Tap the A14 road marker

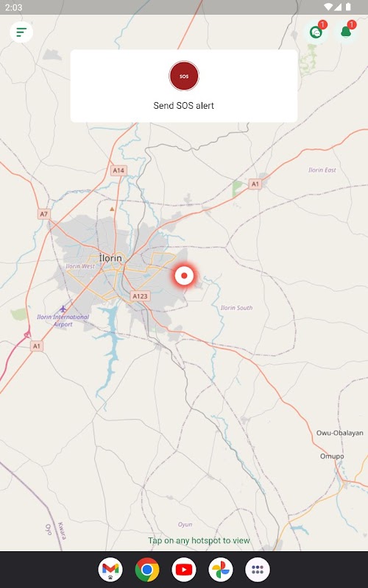118,171
